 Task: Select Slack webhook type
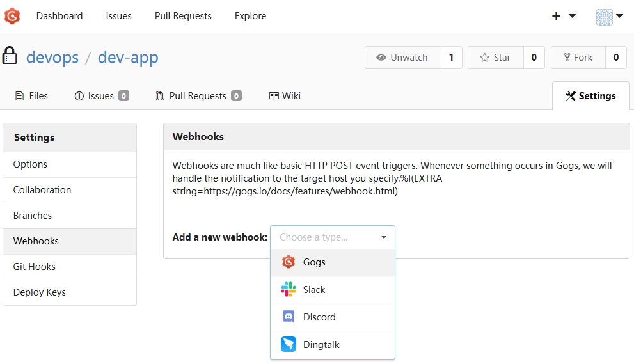(x=333, y=290)
